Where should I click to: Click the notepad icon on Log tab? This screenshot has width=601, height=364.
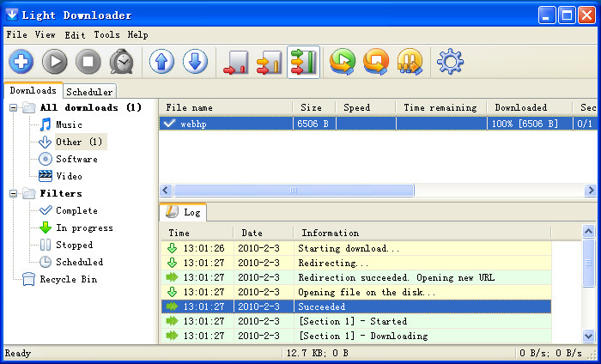pyautogui.click(x=172, y=211)
